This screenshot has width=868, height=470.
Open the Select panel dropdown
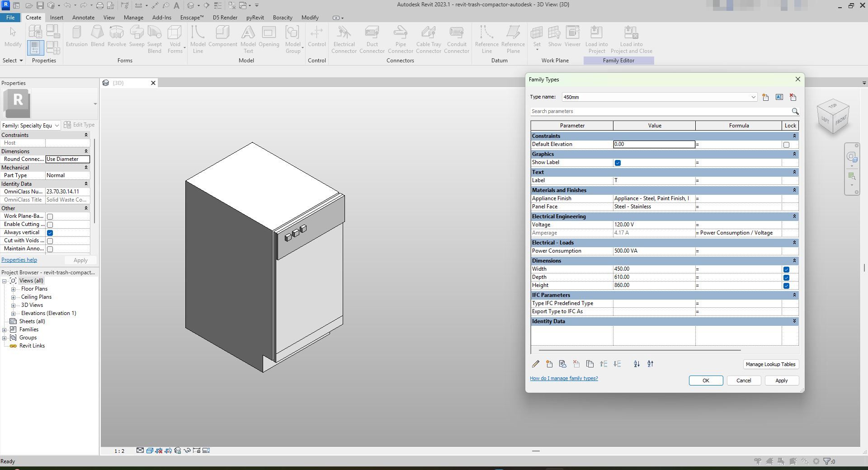[13, 61]
